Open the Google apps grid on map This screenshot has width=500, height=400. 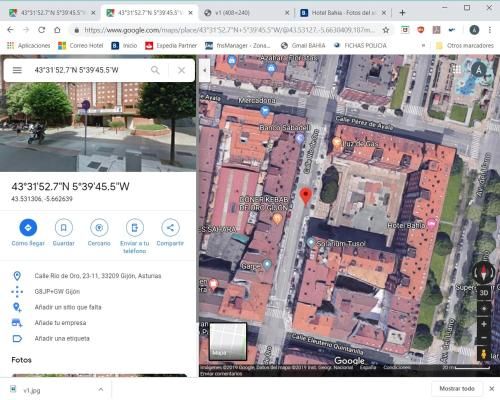point(456,70)
